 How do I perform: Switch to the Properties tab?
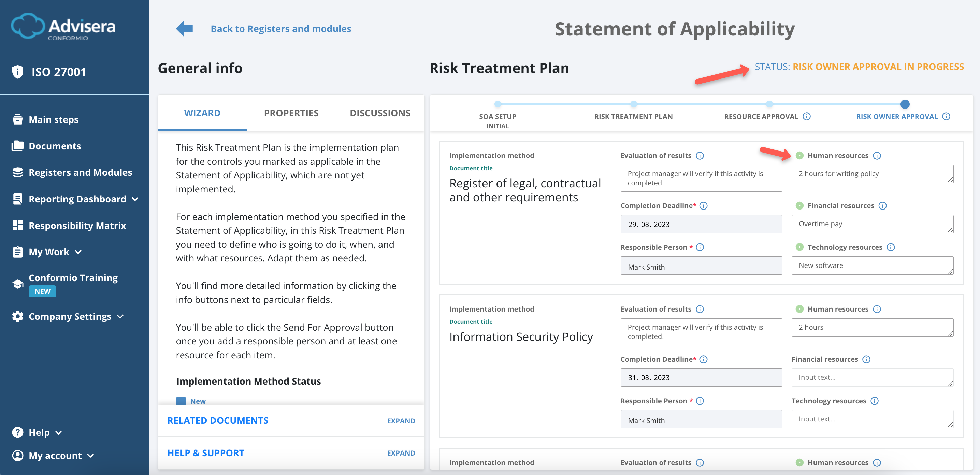pyautogui.click(x=291, y=113)
